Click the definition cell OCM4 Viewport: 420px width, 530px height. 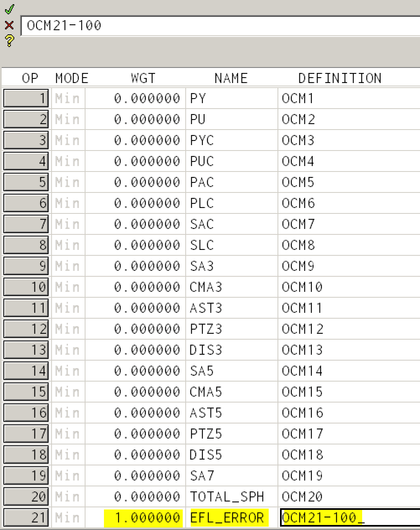coord(349,161)
